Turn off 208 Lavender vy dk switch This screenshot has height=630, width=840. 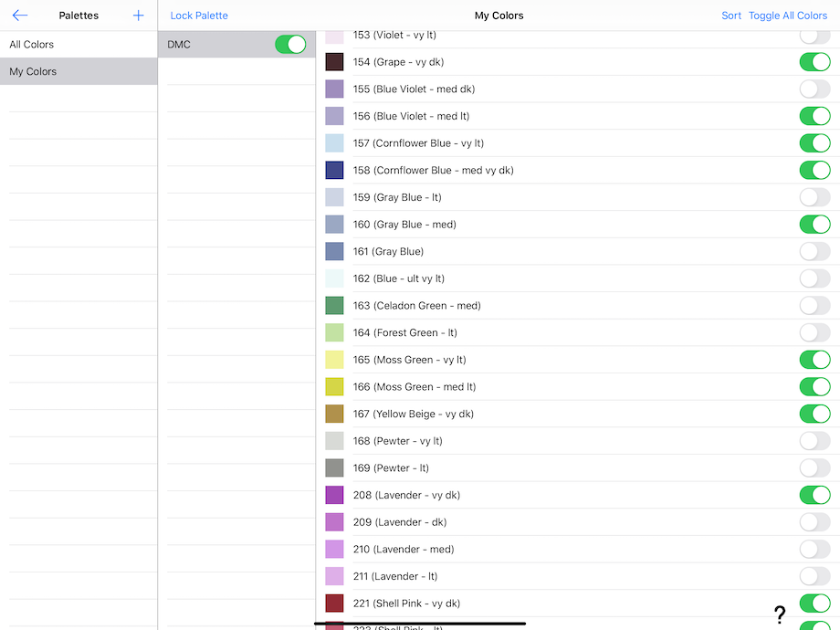(814, 495)
